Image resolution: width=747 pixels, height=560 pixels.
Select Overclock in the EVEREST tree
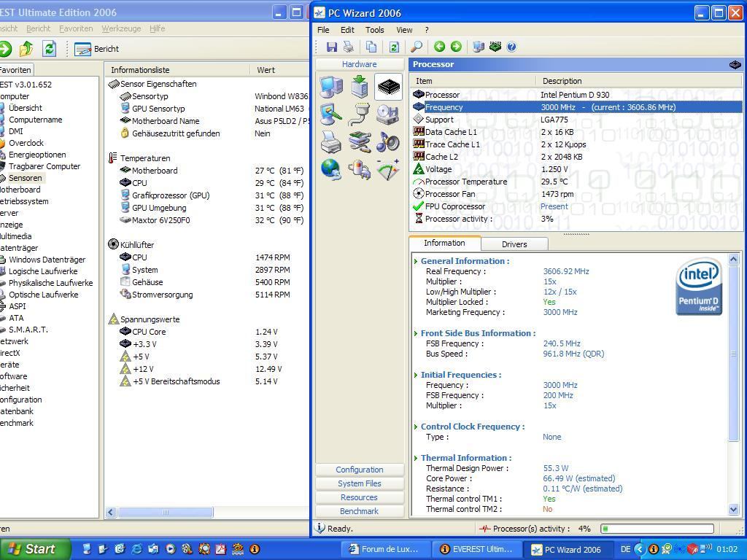coord(26,143)
